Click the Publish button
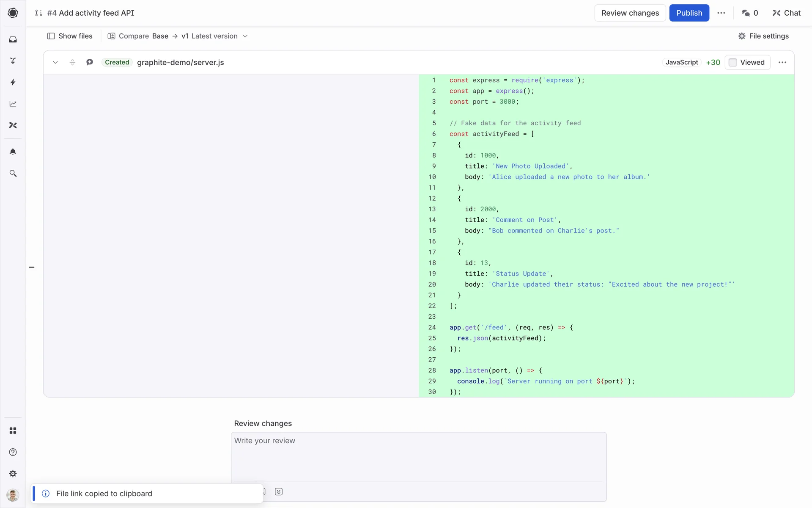This screenshot has height=508, width=812. [x=689, y=13]
